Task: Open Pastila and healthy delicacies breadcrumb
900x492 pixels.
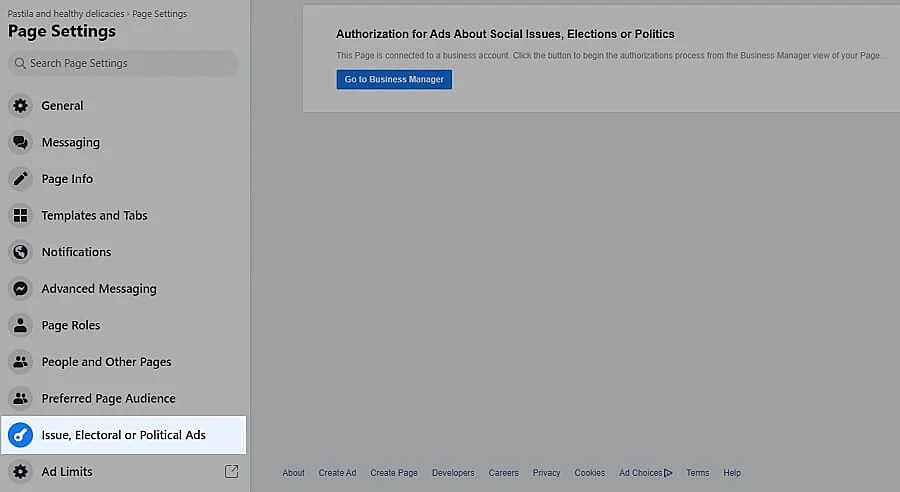Action: tap(66, 14)
